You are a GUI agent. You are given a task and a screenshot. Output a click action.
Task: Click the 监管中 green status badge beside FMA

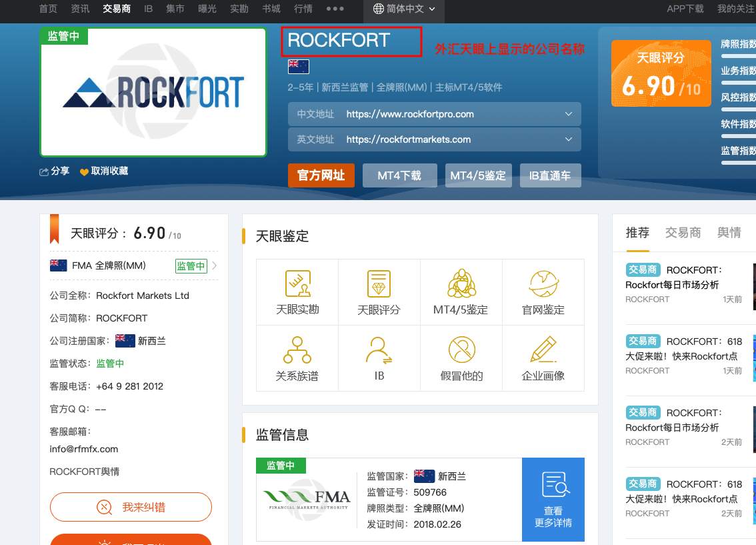(x=191, y=265)
